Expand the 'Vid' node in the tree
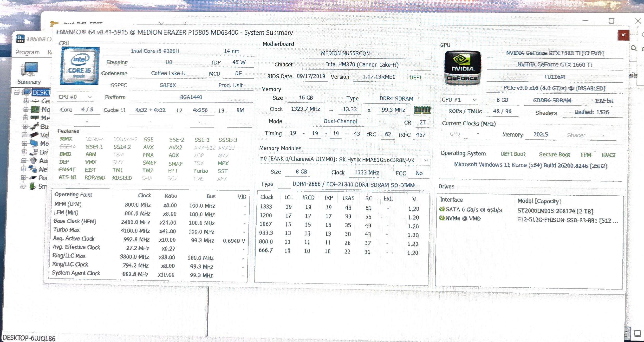 click(25, 135)
